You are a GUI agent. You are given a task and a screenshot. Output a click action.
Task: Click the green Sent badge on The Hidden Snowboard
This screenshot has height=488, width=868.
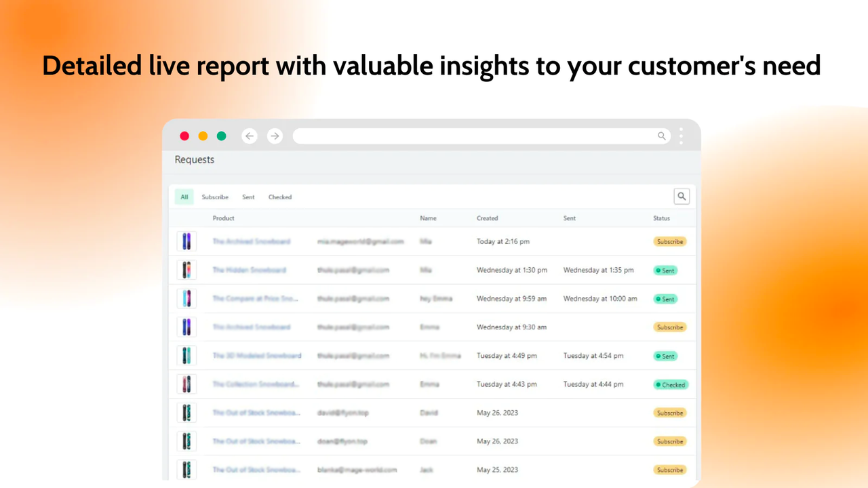pos(665,270)
